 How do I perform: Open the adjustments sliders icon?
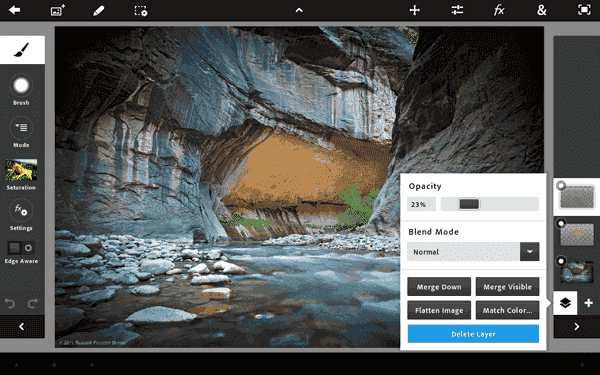(x=457, y=10)
